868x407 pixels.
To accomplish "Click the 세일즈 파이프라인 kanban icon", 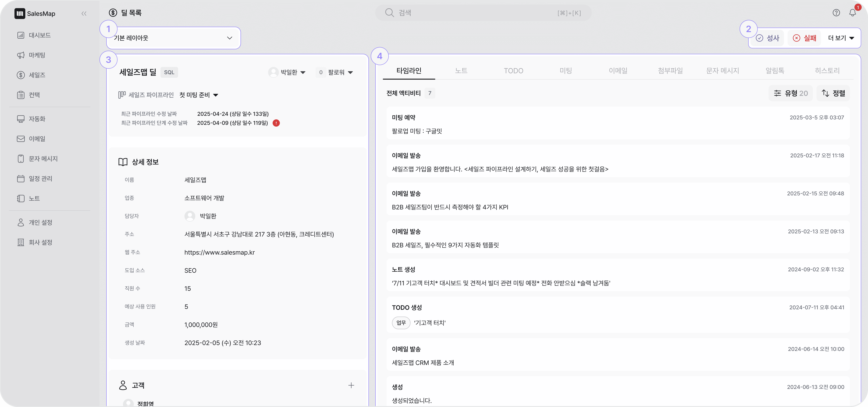I will coord(122,95).
